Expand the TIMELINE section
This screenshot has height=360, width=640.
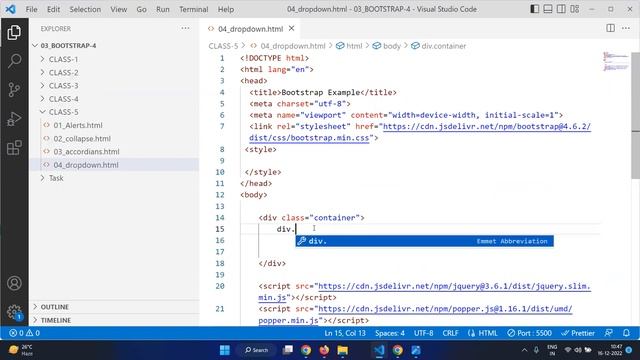114,320
